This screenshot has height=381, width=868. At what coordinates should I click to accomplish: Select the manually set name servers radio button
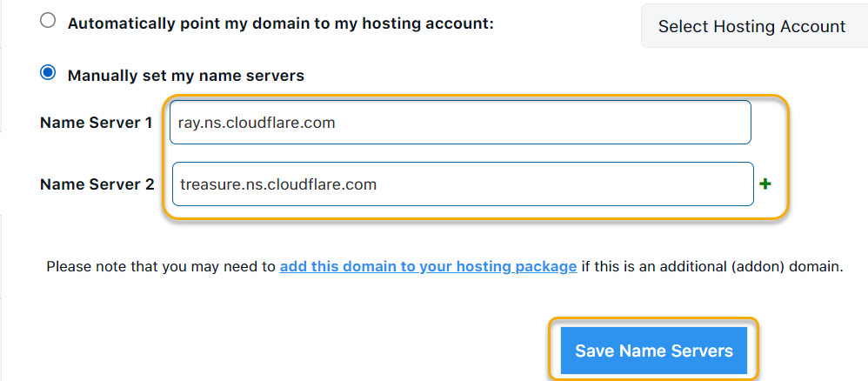tap(48, 74)
